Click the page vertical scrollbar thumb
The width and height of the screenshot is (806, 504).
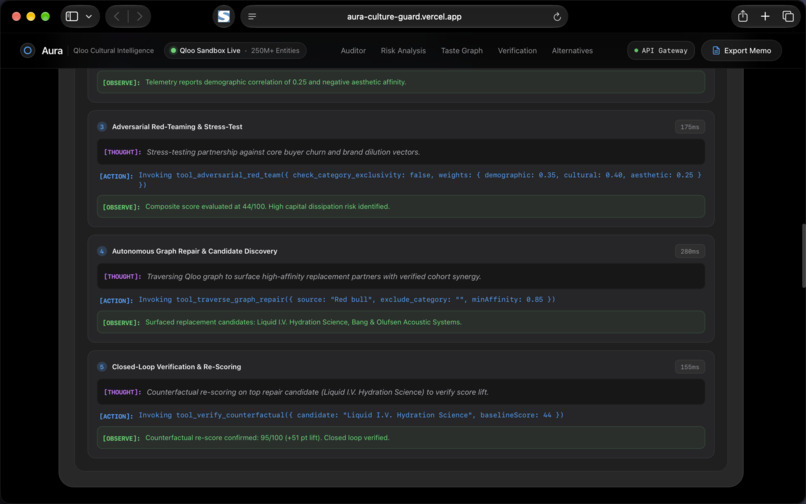coord(803,256)
